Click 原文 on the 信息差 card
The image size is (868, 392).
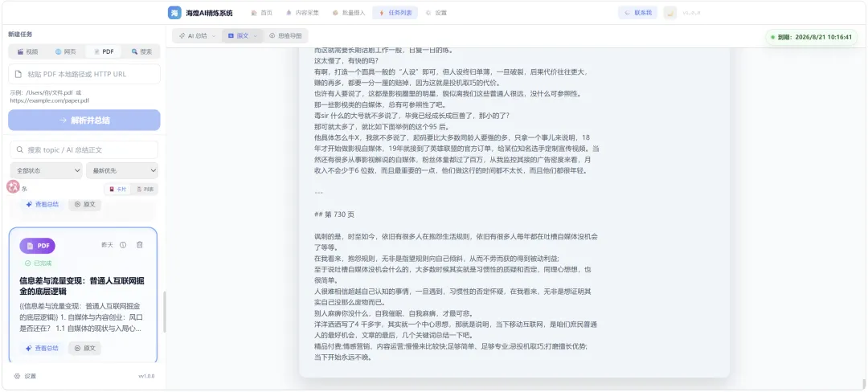(x=84, y=349)
